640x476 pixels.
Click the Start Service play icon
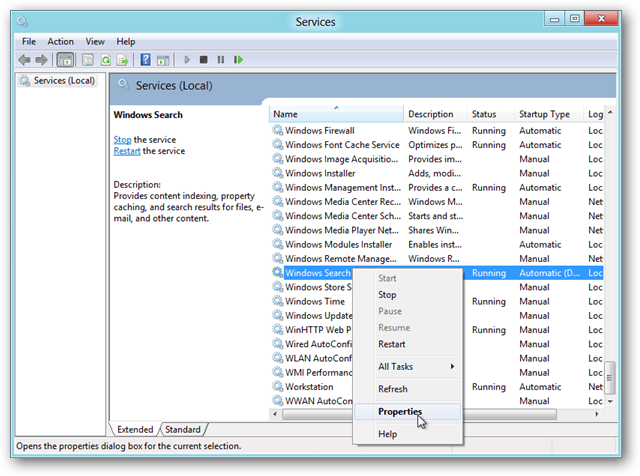coord(187,60)
